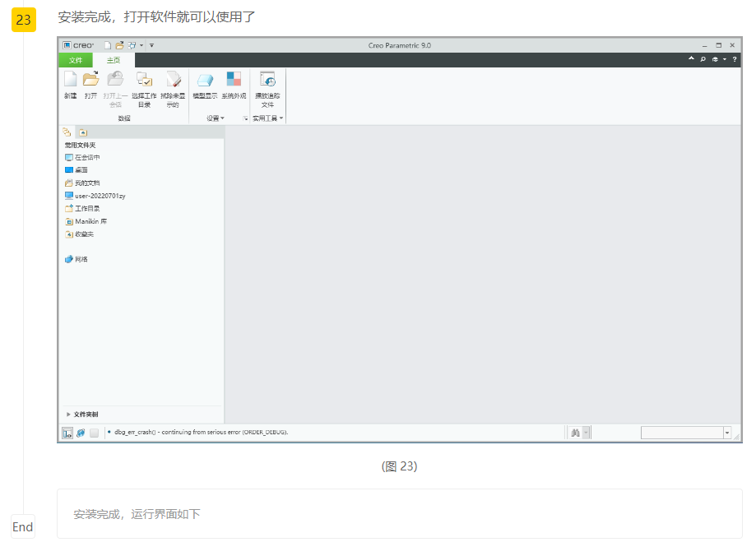Select 我的文档 in common folders
This screenshot has height=556, width=756.
[82, 183]
